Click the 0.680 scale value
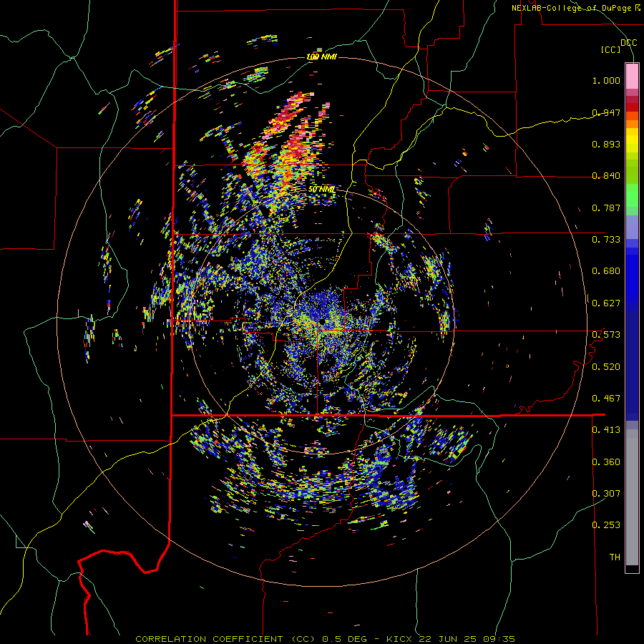This screenshot has height=644, width=644. 606,271
